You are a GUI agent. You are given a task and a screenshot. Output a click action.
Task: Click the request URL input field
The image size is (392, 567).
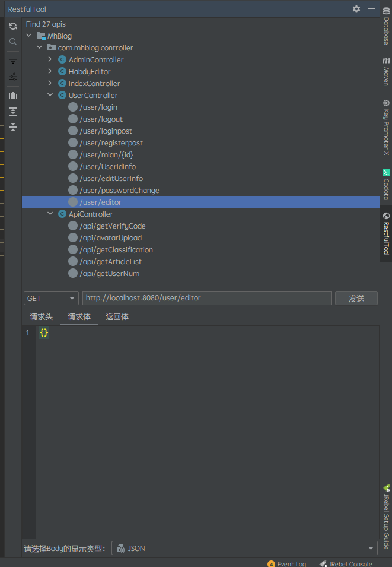[x=206, y=298]
